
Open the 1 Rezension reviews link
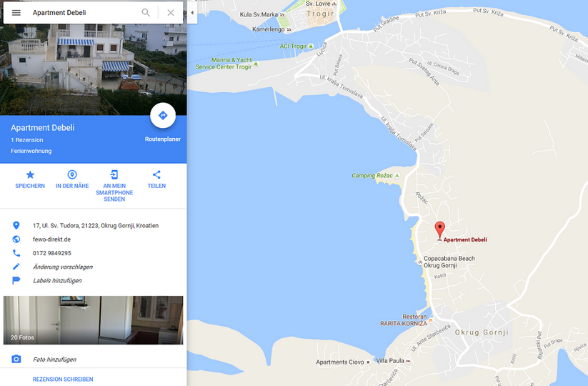click(x=27, y=140)
